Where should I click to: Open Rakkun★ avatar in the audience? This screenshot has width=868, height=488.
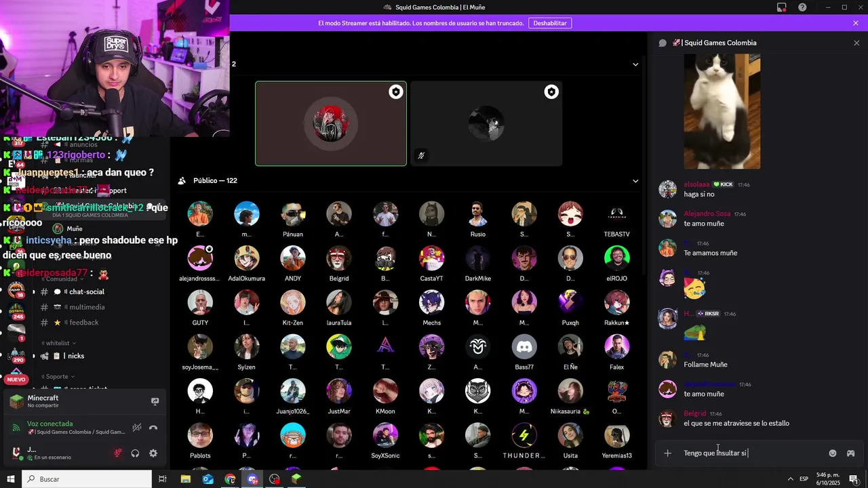(616, 303)
